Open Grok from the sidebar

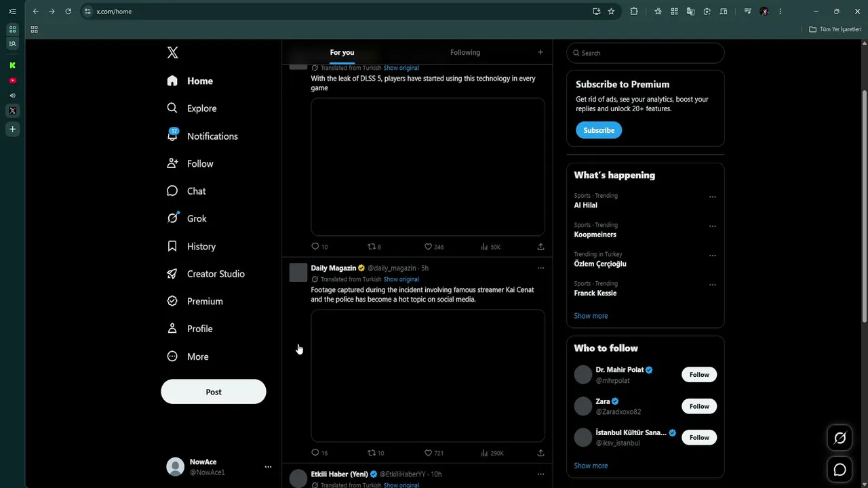click(186, 218)
